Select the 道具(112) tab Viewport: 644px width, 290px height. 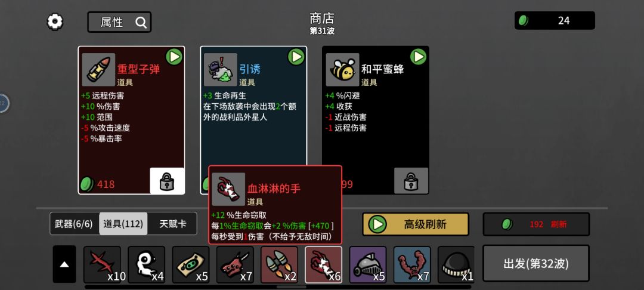point(123,224)
